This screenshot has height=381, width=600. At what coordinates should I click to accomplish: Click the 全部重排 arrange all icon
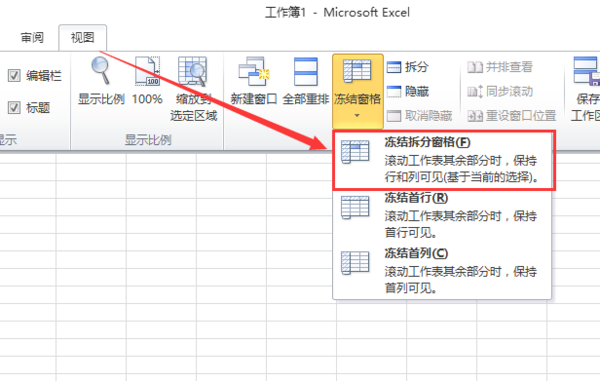306,72
